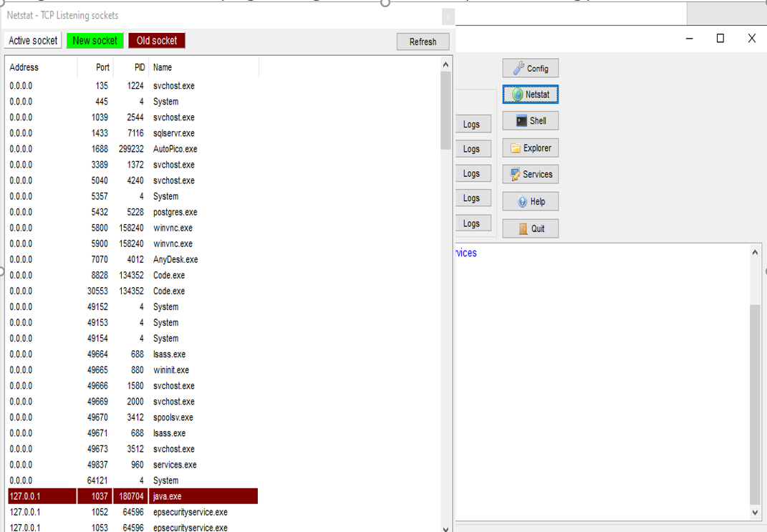Click the dark red Old socket legend
This screenshot has width=767, height=532.
(x=157, y=41)
